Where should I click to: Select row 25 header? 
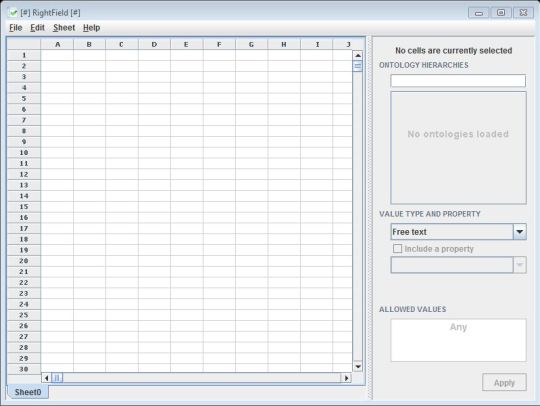point(24,315)
